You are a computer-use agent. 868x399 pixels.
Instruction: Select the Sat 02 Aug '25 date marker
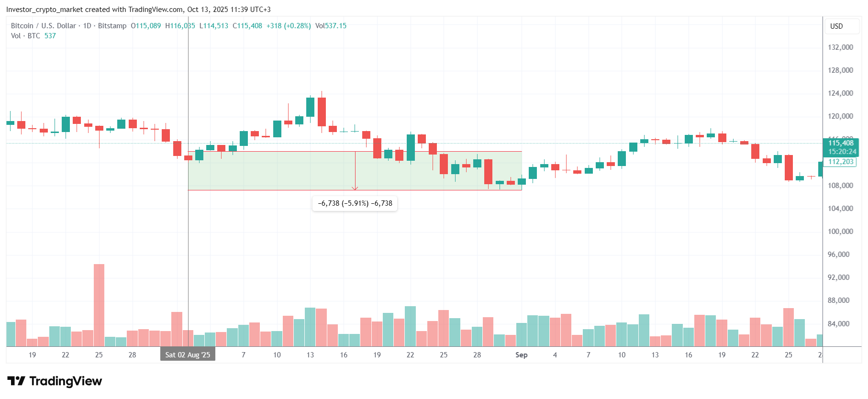[x=188, y=355]
